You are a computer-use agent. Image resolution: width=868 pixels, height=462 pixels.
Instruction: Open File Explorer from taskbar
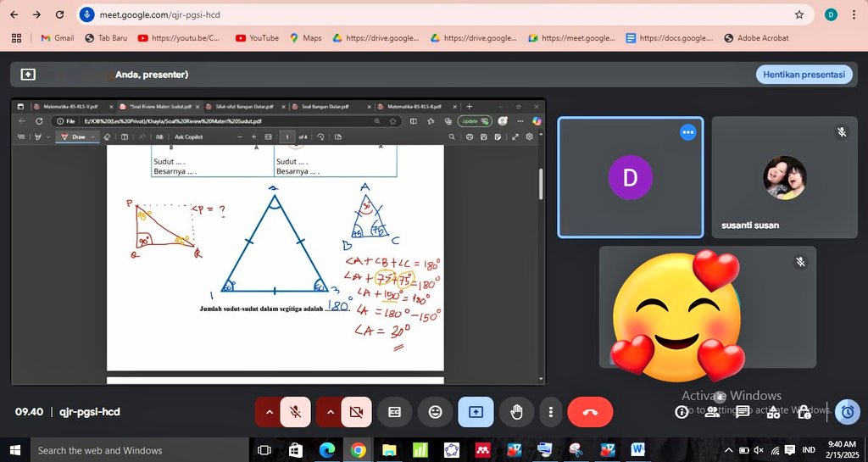click(389, 450)
